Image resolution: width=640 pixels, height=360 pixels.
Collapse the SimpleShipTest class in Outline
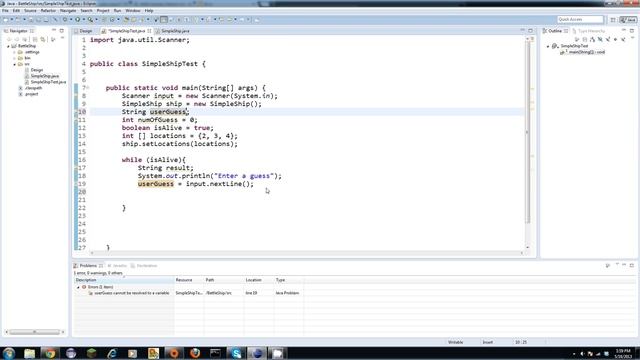[x=548, y=47]
